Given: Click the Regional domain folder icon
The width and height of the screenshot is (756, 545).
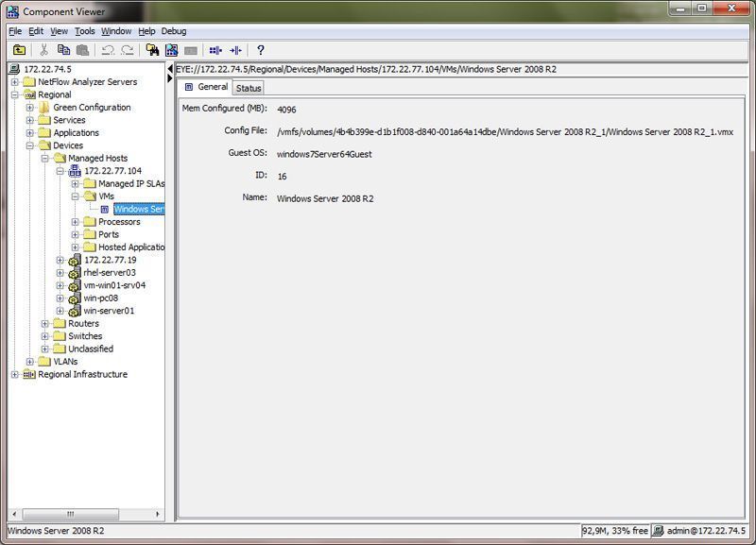Looking at the screenshot, I should [x=30, y=94].
